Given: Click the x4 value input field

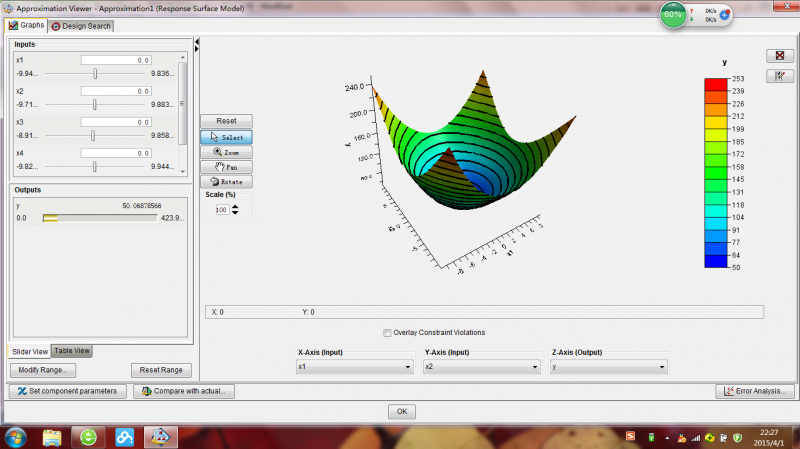Looking at the screenshot, I should pos(116,153).
